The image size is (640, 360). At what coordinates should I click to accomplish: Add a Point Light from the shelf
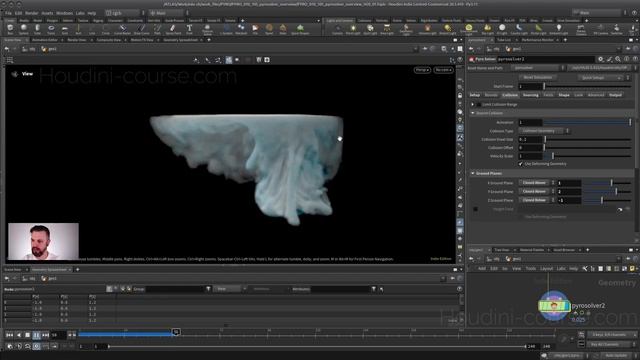(353, 29)
